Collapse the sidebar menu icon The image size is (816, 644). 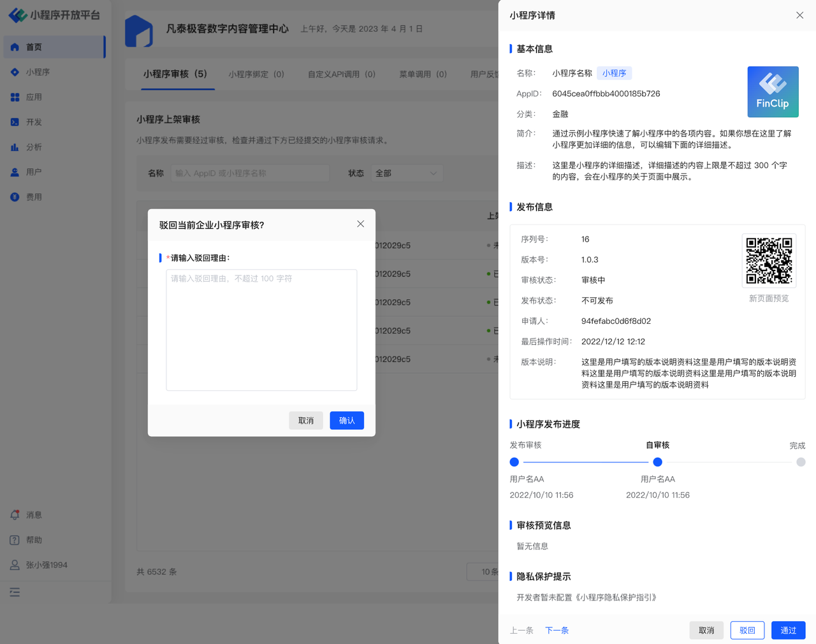pyautogui.click(x=15, y=592)
